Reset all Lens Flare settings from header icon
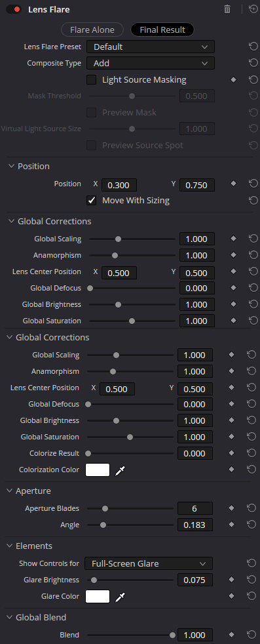 253,9
